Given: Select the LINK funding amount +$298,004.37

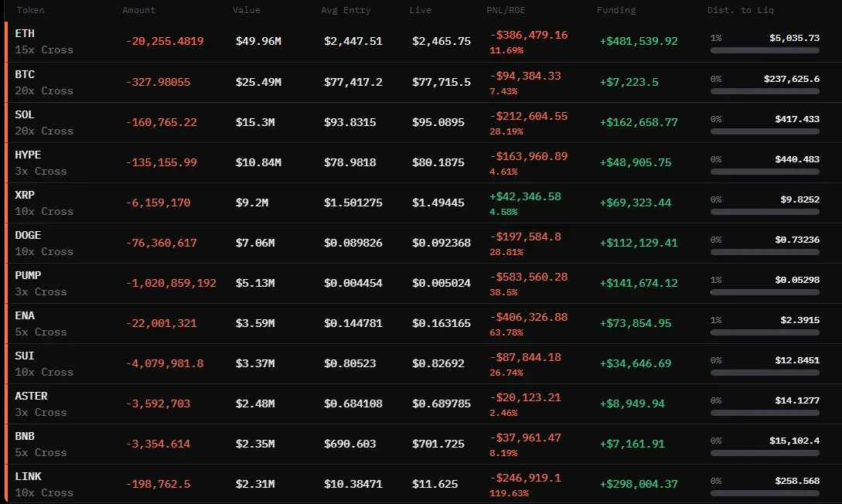Looking at the screenshot, I should (639, 484).
